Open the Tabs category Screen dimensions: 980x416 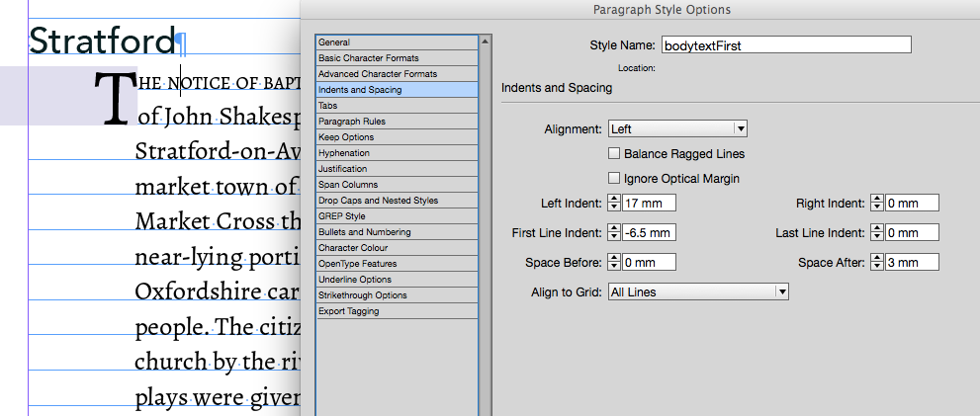(398, 106)
